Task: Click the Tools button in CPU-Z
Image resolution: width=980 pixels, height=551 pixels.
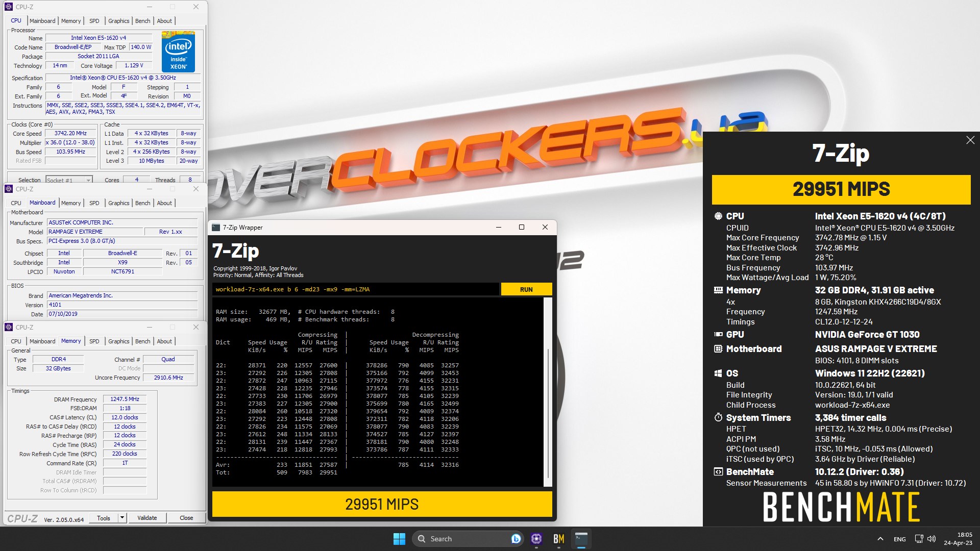Action: [104, 518]
